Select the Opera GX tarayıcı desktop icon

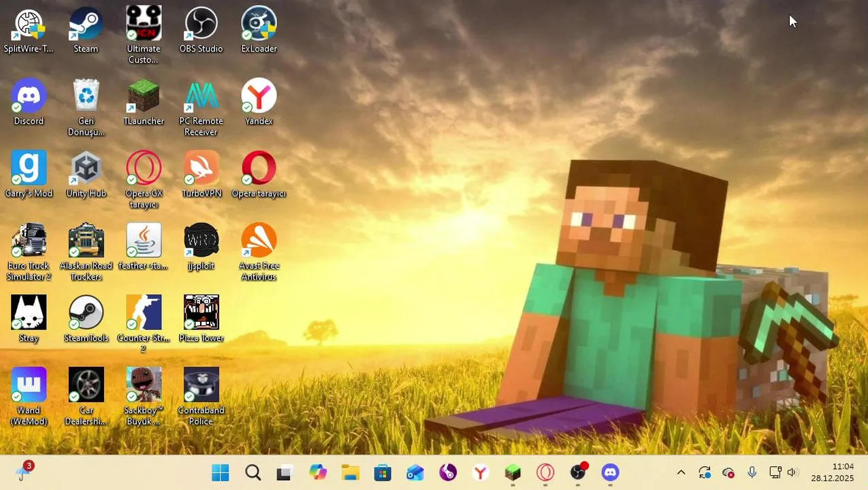[x=144, y=180]
